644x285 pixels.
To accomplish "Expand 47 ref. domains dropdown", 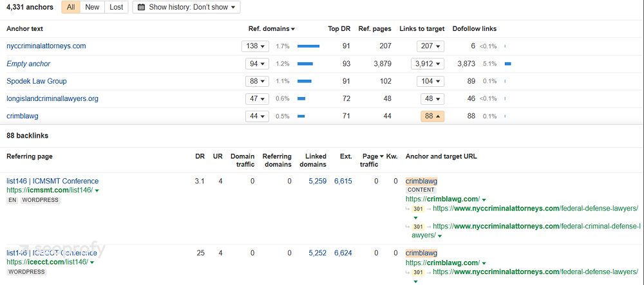I will pos(257,98).
